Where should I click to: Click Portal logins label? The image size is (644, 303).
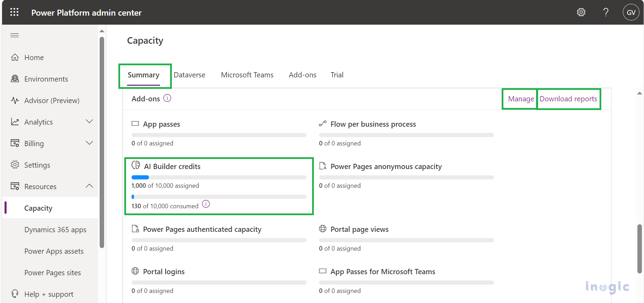164,272
